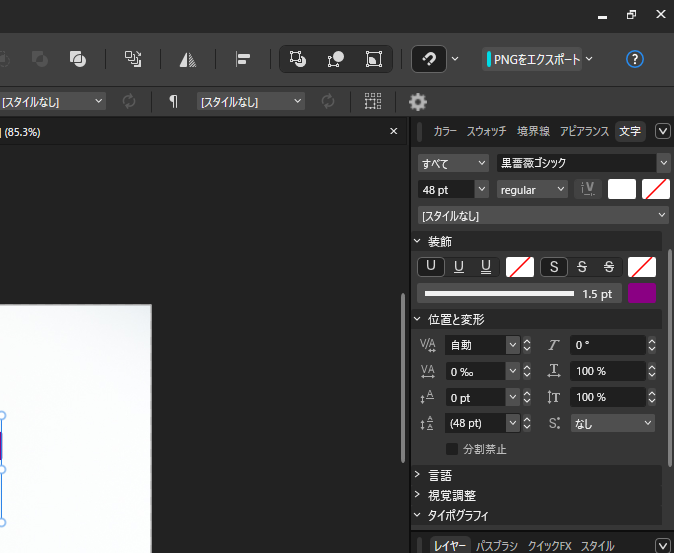Click the snapping magnet icon
Image resolution: width=674 pixels, height=553 pixels.
click(x=429, y=59)
